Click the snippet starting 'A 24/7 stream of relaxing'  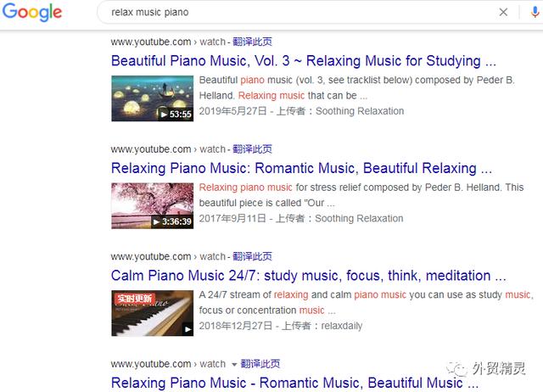pos(366,302)
